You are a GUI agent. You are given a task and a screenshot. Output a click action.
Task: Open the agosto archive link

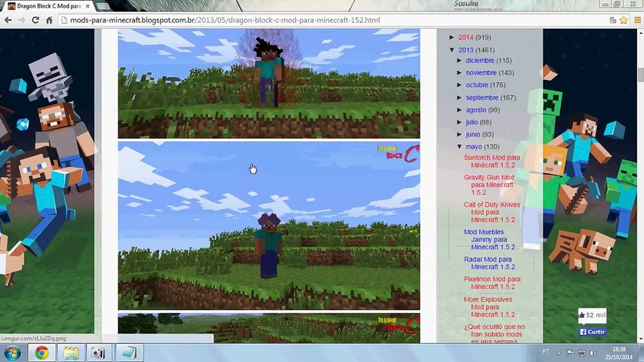[476, 110]
